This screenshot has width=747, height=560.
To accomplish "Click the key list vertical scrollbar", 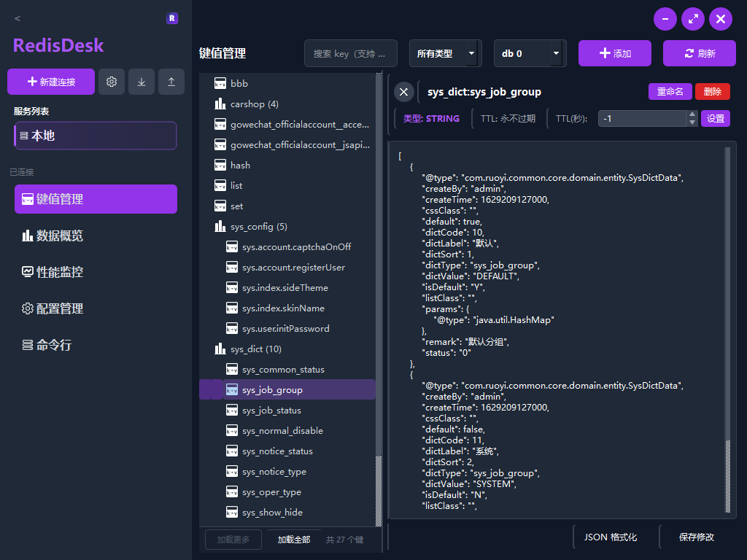I will pos(379,300).
